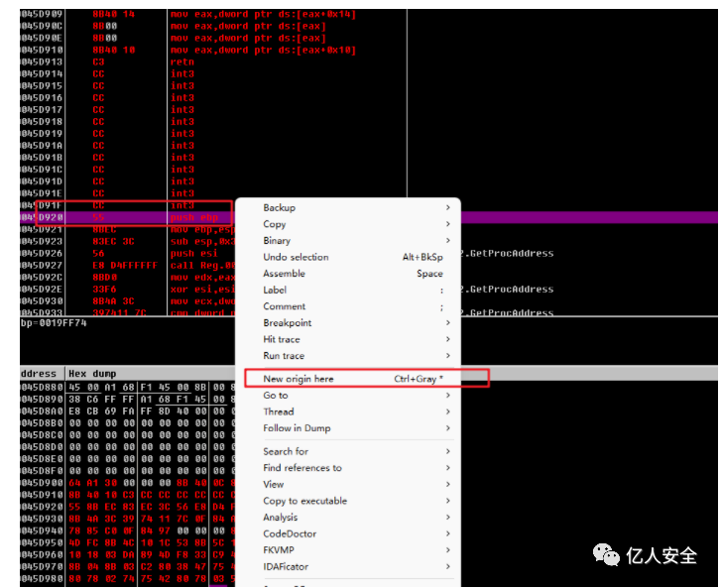Open the FKVMP plugin submenu

tap(348, 550)
